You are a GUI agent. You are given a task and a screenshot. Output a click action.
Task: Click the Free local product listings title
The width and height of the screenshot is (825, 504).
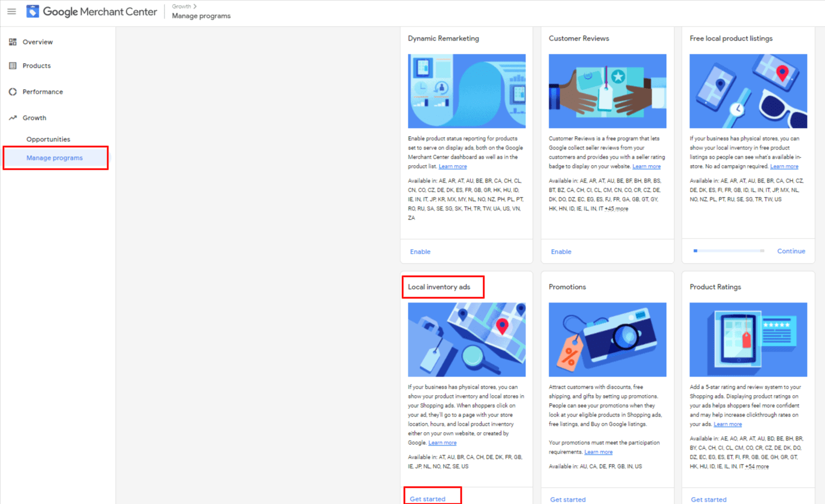tap(731, 38)
